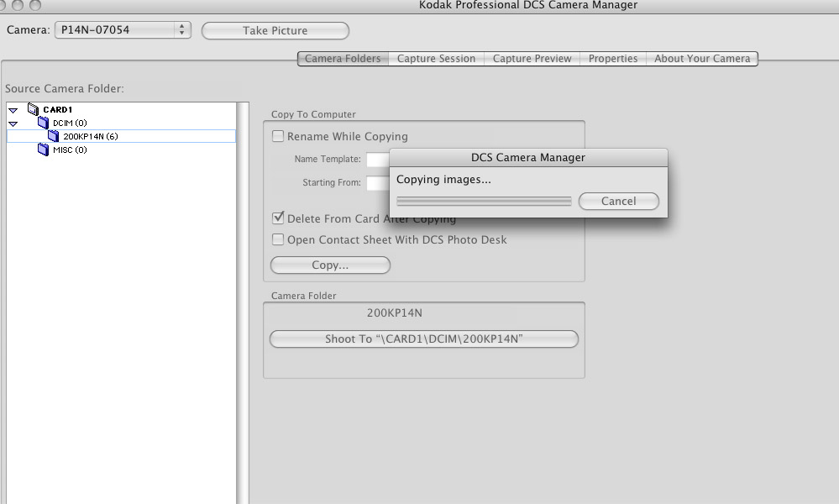
Task: Toggle Open Contact Sheet With DCS Photo Desk
Action: click(x=278, y=239)
